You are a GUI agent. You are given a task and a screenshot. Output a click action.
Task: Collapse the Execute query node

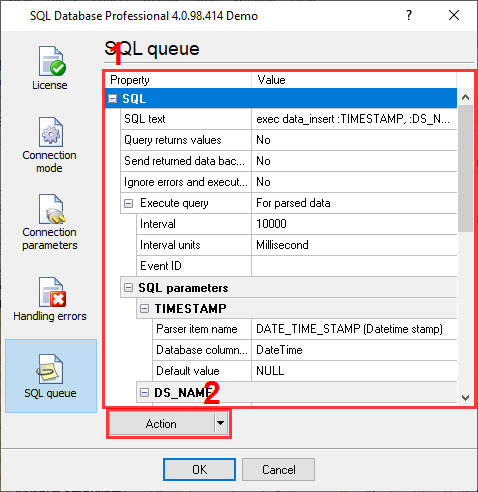pyautogui.click(x=128, y=203)
